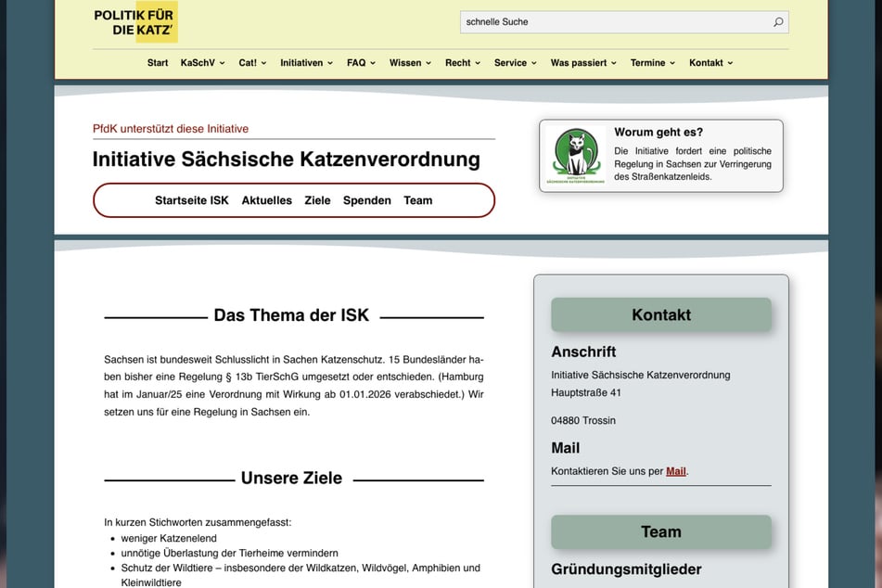Expand the FAQ dropdown chevron

click(x=373, y=63)
